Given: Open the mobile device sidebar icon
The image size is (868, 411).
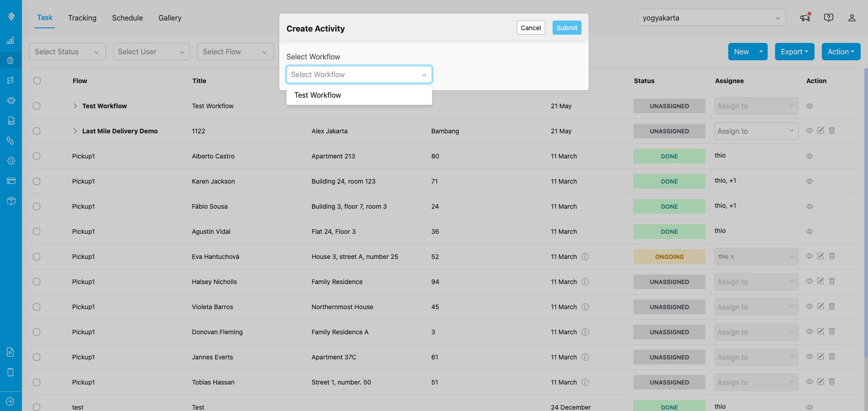Looking at the screenshot, I should 11,372.
